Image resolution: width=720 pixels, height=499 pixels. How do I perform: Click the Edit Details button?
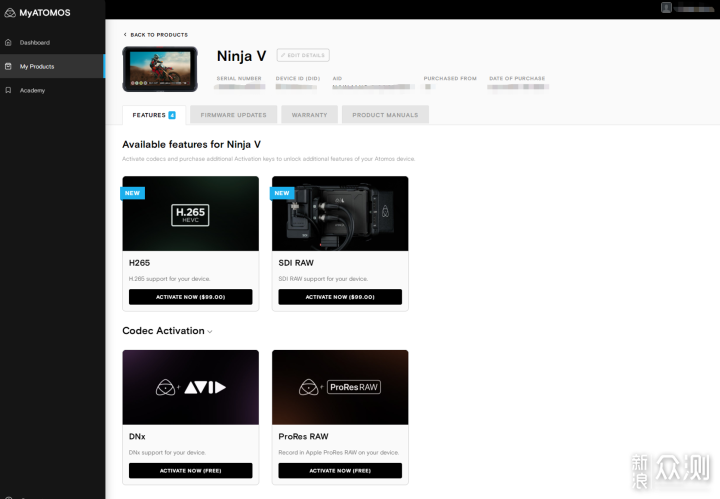pos(303,55)
